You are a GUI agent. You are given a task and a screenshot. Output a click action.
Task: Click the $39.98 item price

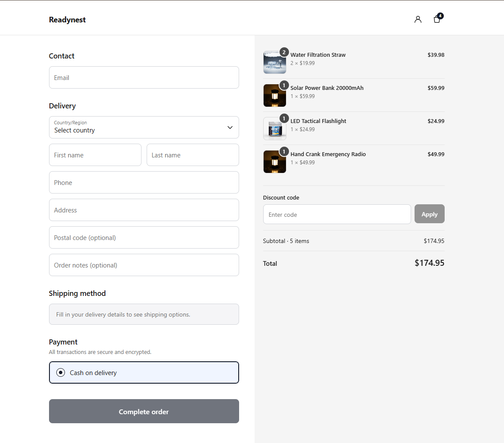tap(436, 55)
